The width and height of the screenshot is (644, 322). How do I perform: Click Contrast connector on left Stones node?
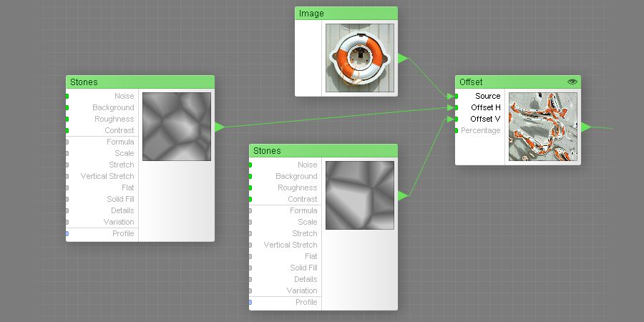pos(67,131)
